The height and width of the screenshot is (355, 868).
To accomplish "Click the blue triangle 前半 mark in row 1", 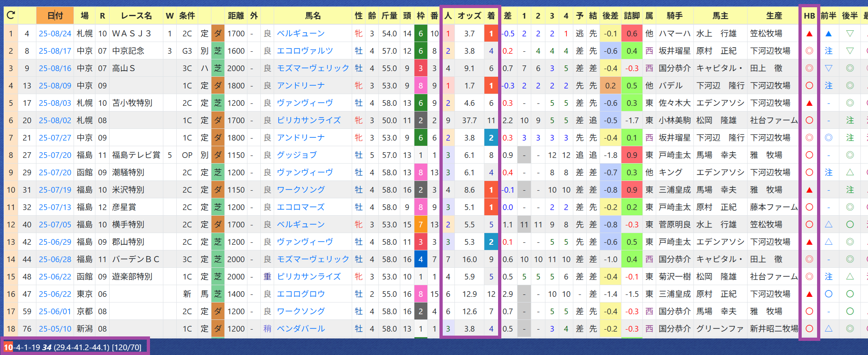I will [828, 34].
